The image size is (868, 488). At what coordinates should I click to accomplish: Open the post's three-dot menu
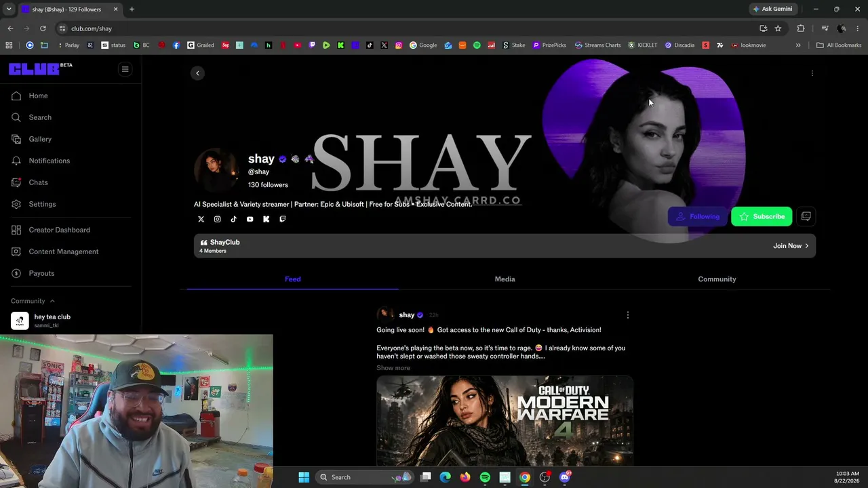(x=628, y=314)
